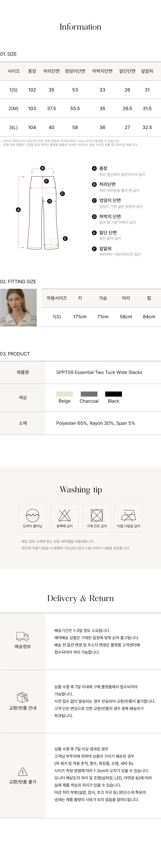Click the model fitting photo thumbnail
161x868 pixels.
coord(18,307)
